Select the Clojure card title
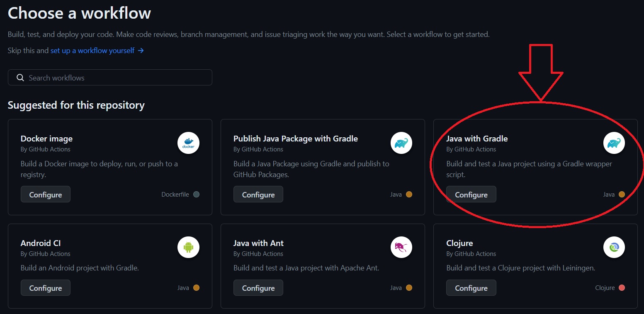 459,243
